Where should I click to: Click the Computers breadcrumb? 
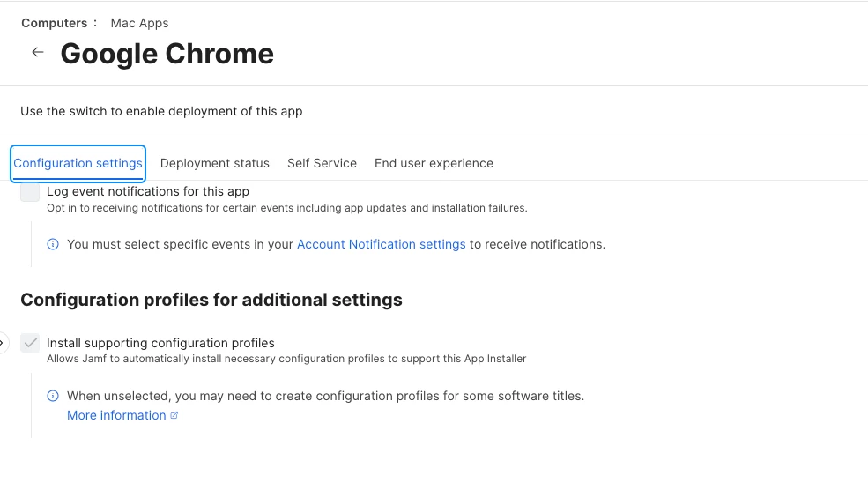tap(54, 23)
